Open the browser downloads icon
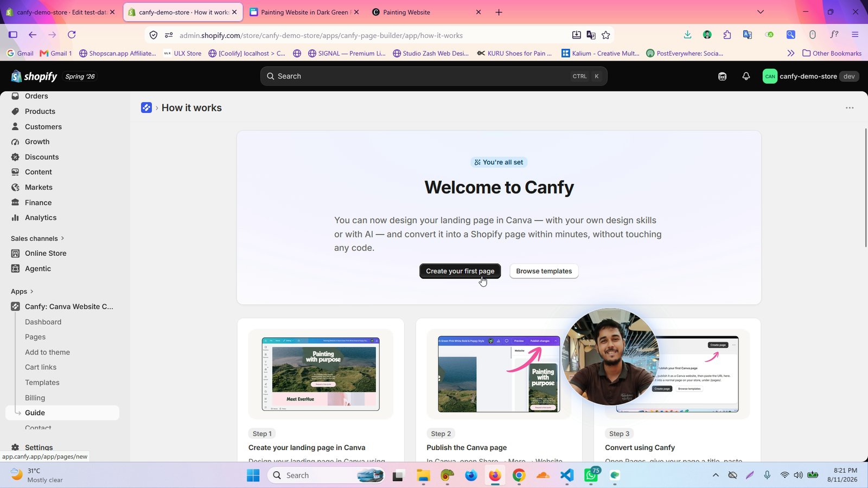 [x=687, y=35]
